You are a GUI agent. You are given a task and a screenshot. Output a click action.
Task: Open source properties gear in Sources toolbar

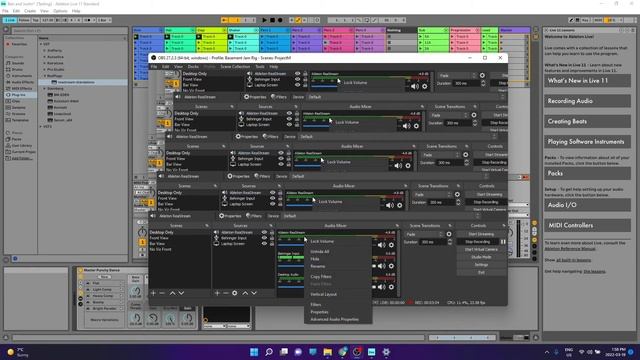tap(235, 293)
